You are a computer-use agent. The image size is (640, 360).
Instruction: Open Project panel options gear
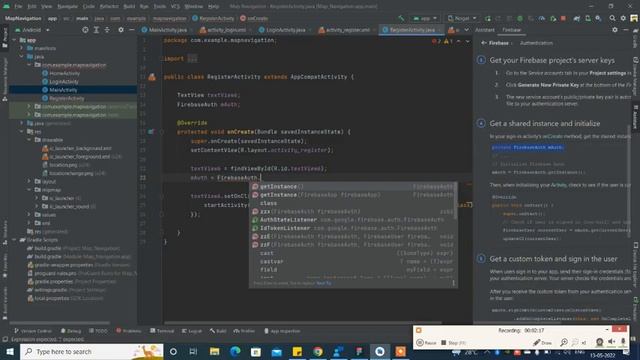121,30
